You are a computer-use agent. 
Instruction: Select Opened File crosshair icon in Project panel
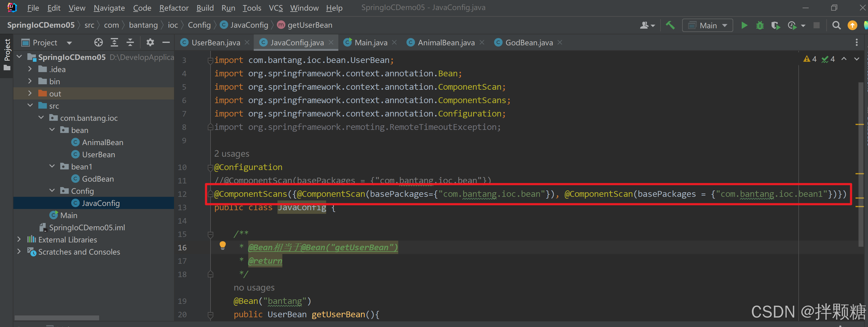point(98,42)
